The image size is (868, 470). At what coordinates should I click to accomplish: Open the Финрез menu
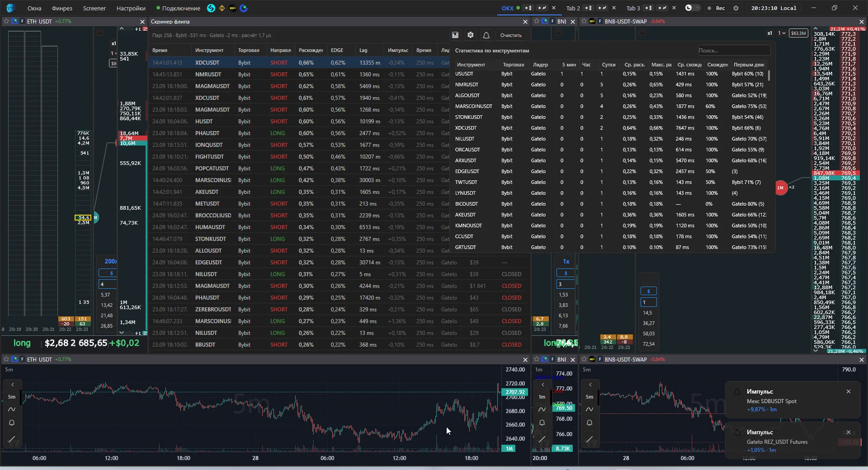pyautogui.click(x=62, y=8)
